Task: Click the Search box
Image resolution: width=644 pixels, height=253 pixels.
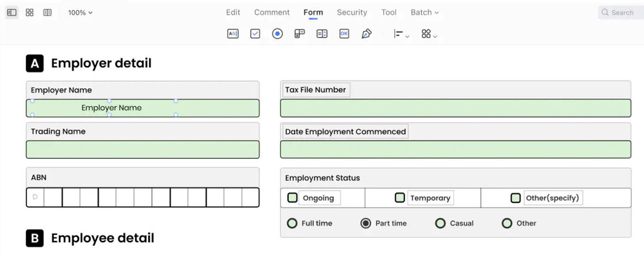Action: 620,12
